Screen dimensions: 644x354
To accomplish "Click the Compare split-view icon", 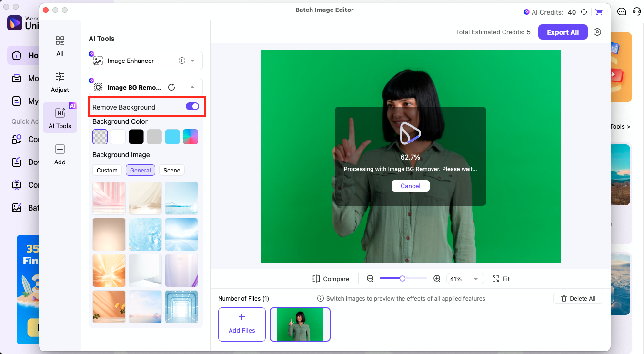I will (x=316, y=279).
